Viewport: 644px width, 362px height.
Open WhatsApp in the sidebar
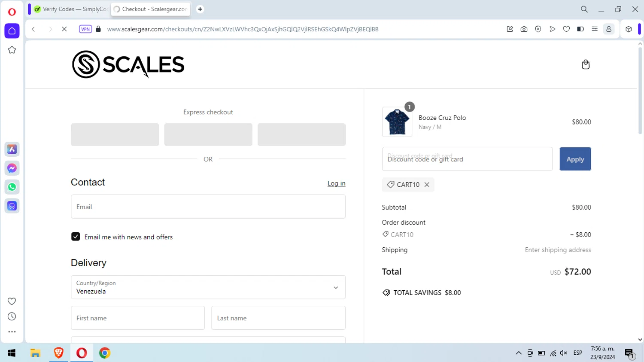coord(12,187)
